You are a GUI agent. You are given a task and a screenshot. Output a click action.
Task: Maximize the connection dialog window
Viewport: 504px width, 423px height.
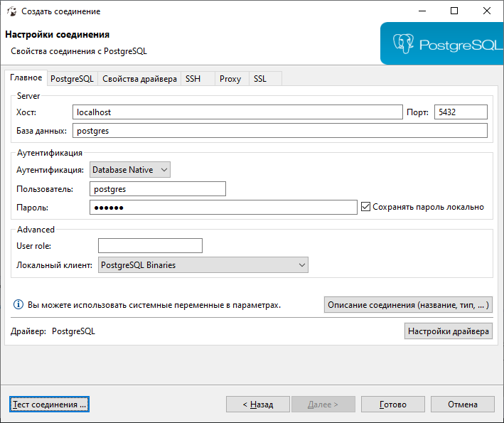[x=454, y=11]
